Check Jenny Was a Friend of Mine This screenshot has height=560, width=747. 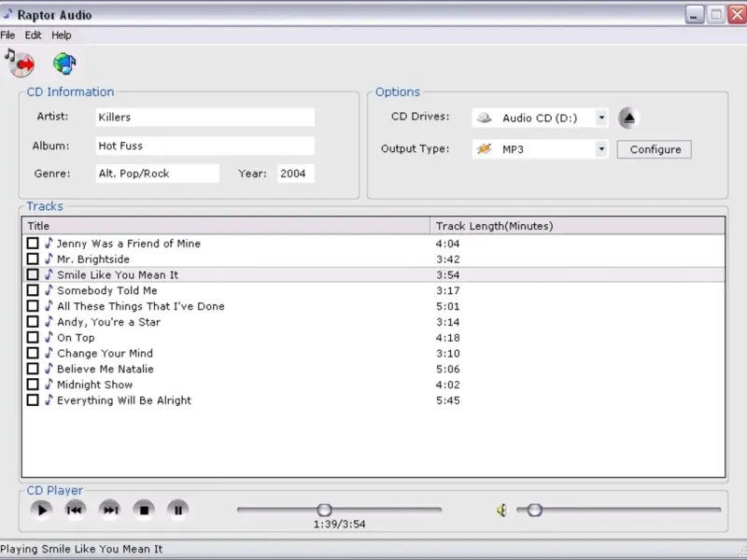(x=33, y=244)
